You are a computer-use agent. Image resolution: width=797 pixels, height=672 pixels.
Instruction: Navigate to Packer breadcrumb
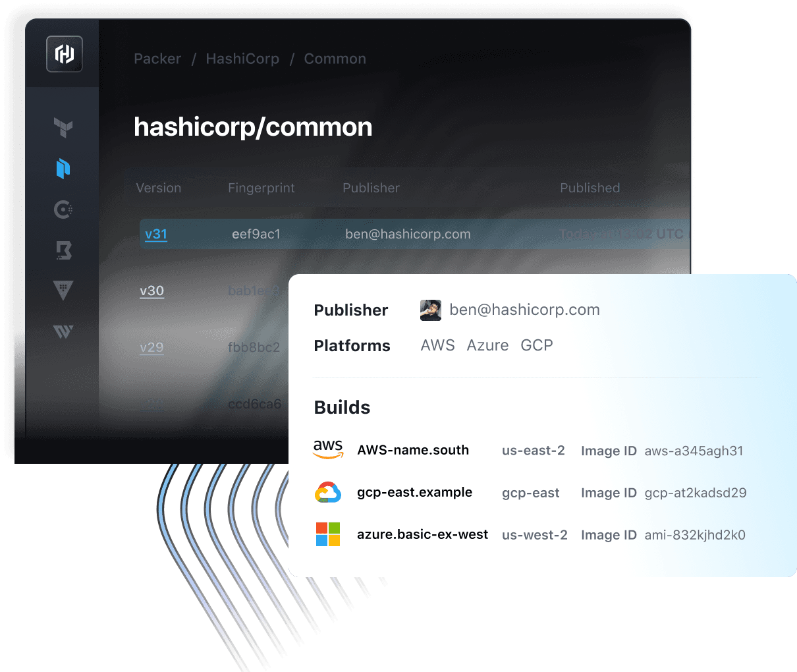point(157,59)
